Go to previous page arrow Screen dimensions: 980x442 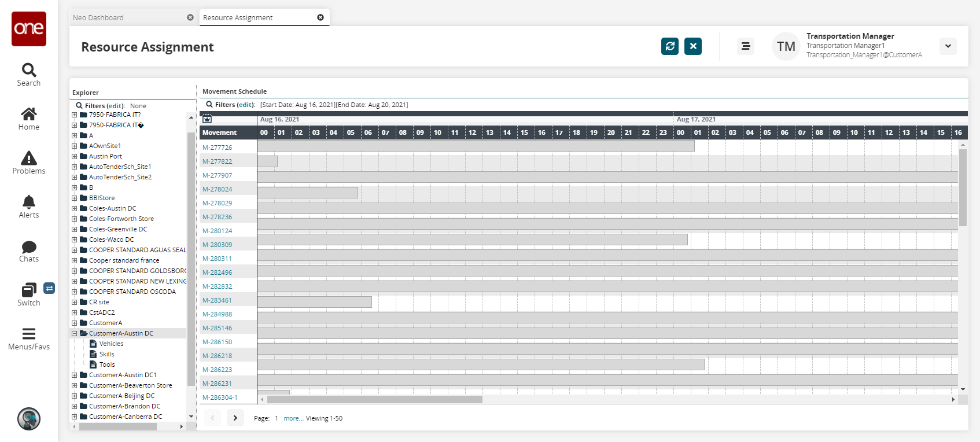point(212,418)
